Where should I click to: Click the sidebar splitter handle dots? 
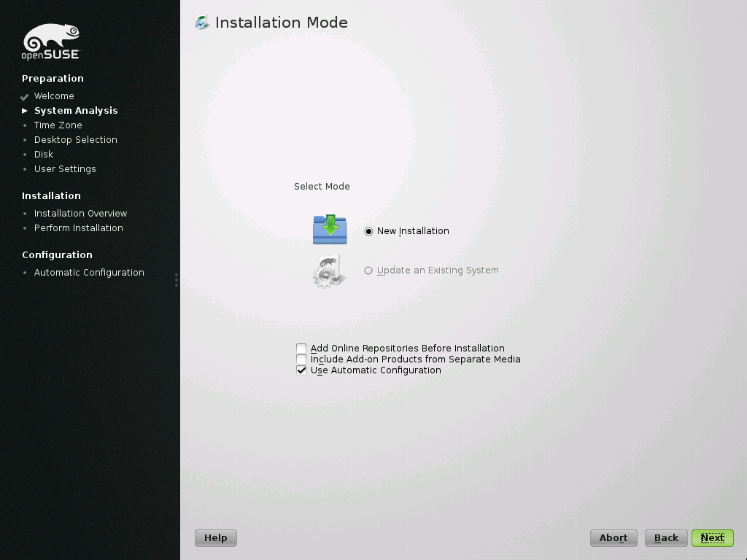(x=177, y=280)
